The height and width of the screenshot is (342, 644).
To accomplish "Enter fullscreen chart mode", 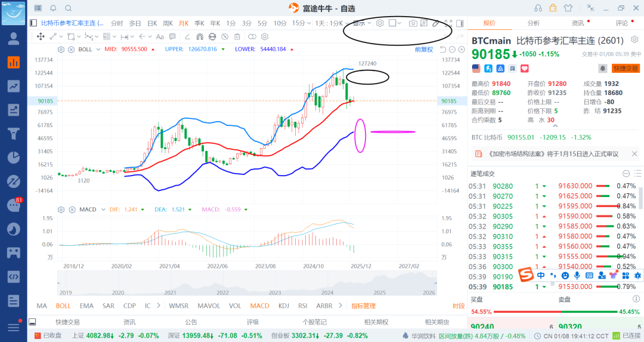I will pyautogui.click(x=448, y=23).
